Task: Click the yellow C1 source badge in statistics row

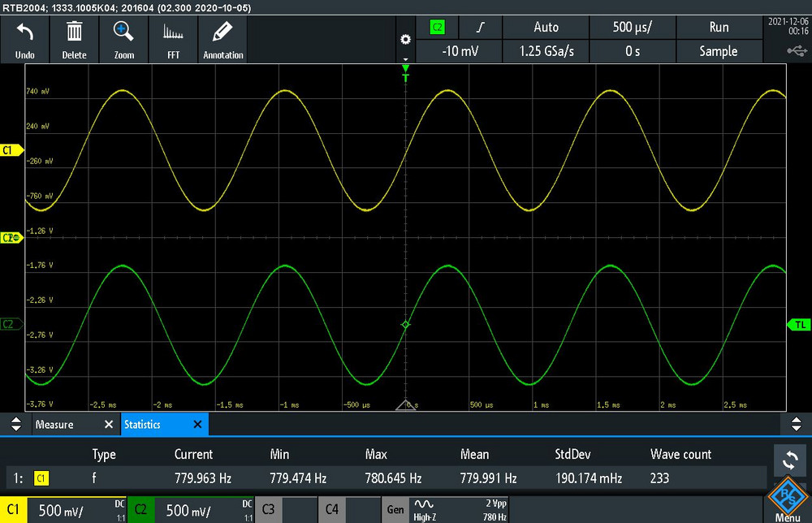Action: pos(41,478)
